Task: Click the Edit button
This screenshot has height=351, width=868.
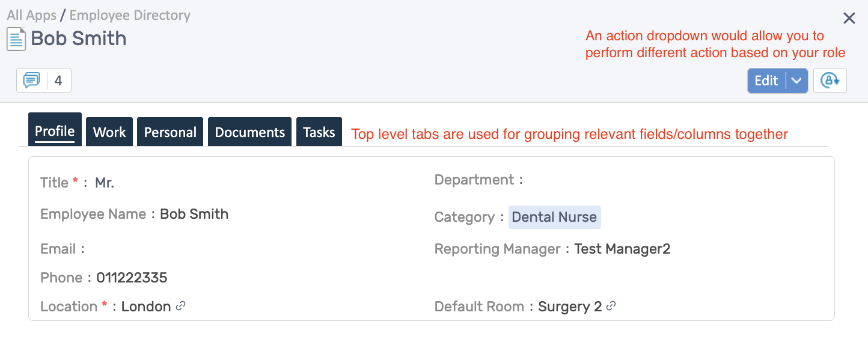Action: pos(766,81)
